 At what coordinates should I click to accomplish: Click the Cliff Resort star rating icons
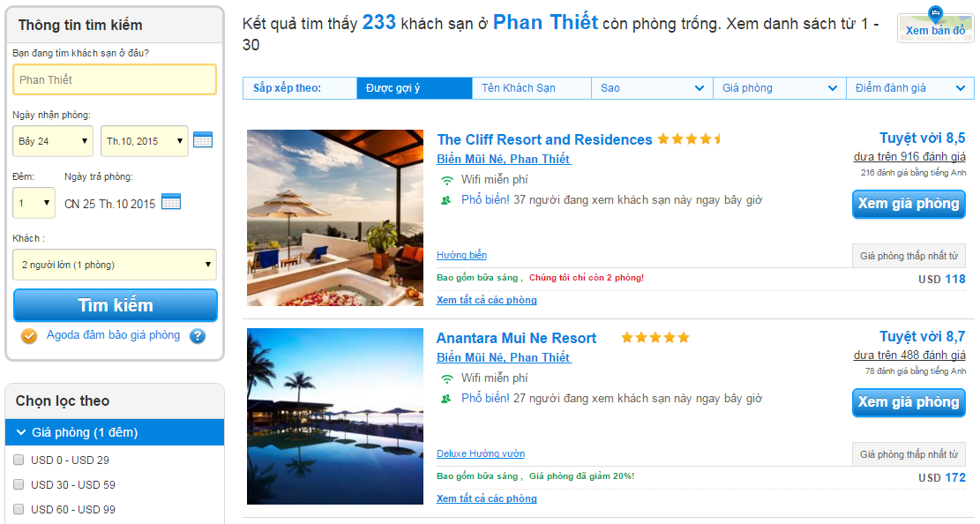tap(690, 139)
